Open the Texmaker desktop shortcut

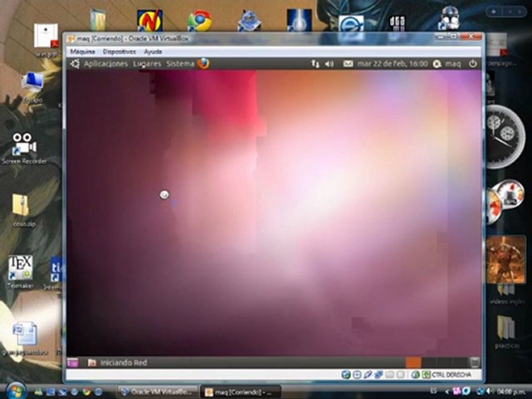point(21,272)
